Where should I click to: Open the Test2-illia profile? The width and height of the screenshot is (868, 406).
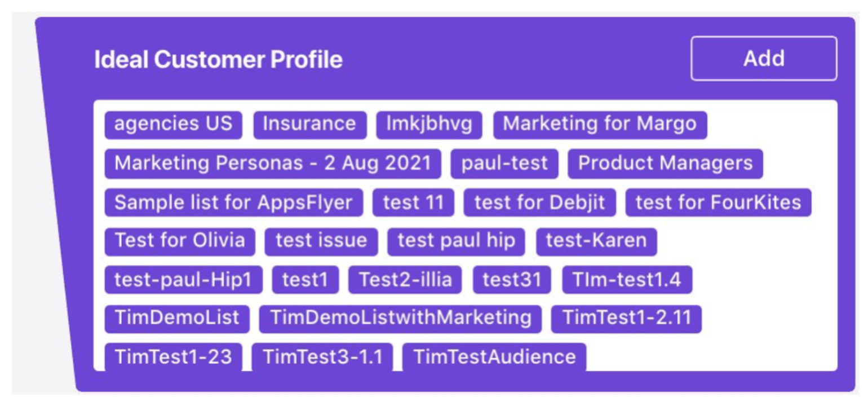(405, 279)
